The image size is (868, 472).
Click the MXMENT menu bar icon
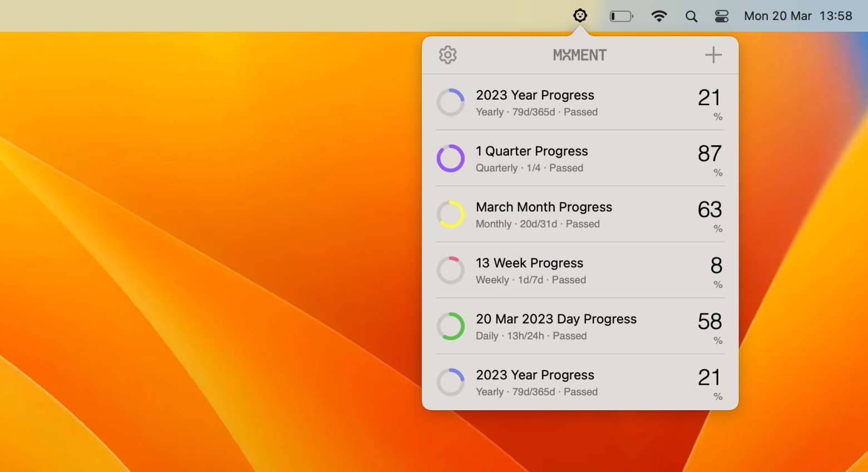(x=580, y=15)
